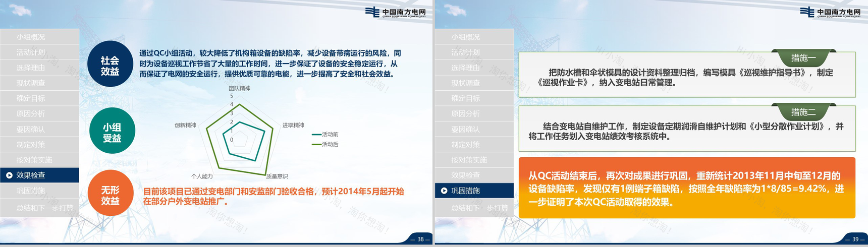The height and width of the screenshot is (247, 868).
Task: Select the dark blue 社会效益 circle
Action: click(x=110, y=64)
